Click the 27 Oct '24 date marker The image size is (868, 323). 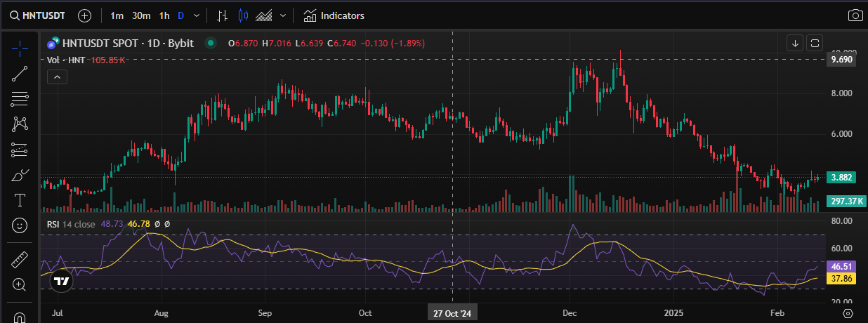(452, 312)
